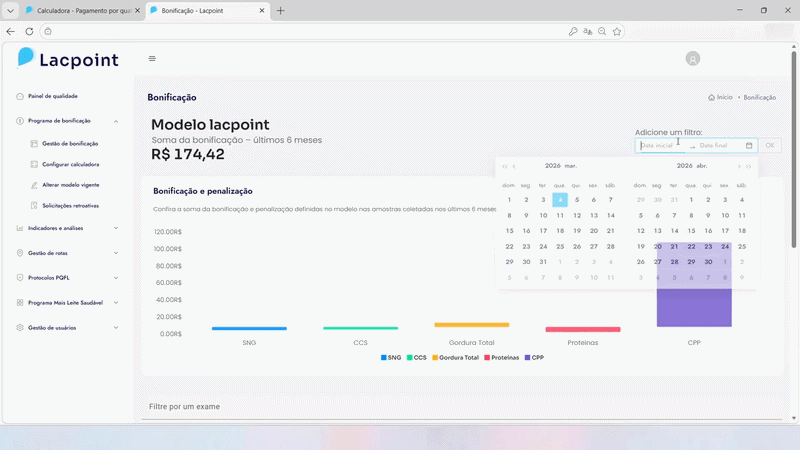Open Solicitações retroativas menu item
The width and height of the screenshot is (800, 450).
coord(70,206)
